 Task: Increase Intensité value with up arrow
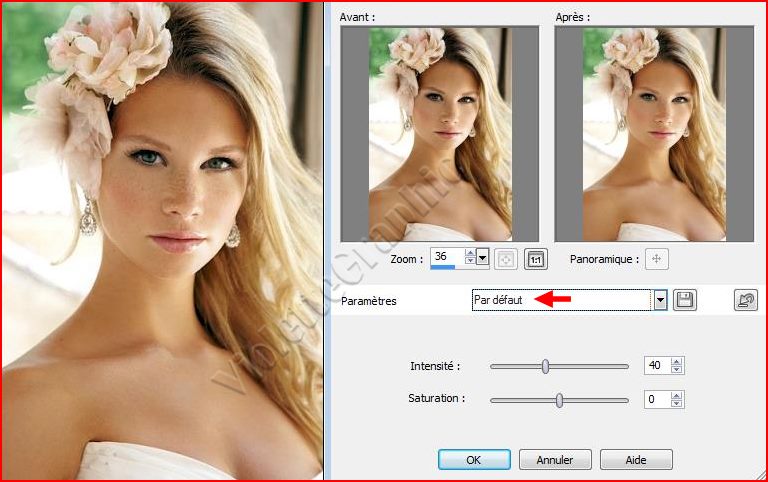click(x=677, y=362)
